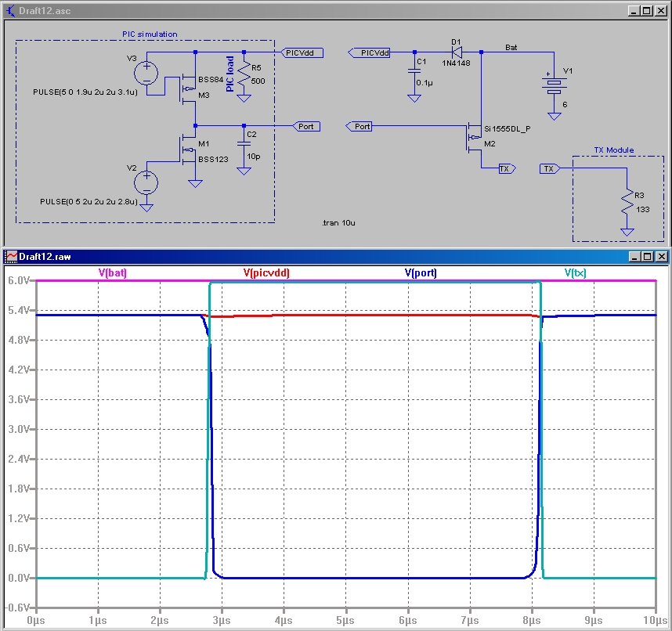Click the TX Module box title
Screen dimensions: 672x631
click(x=614, y=150)
